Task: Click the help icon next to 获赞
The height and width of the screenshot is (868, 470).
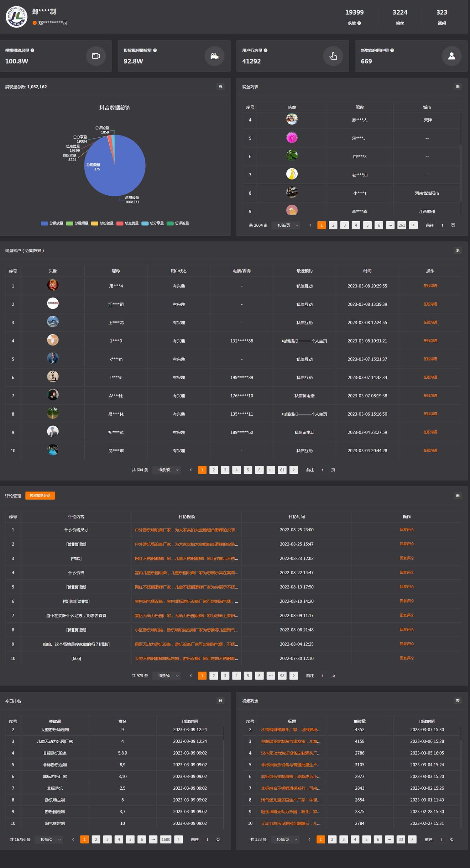Action: tap(359, 23)
